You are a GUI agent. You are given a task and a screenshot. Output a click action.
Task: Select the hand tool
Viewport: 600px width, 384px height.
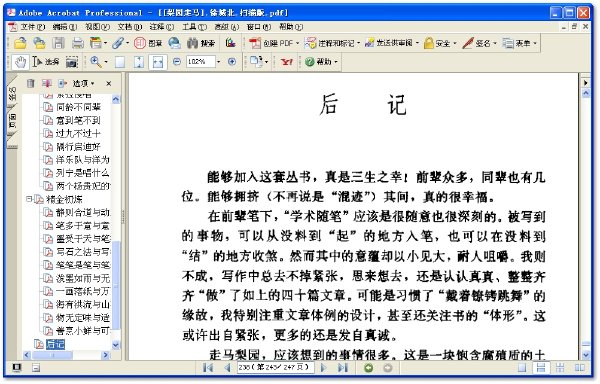pyautogui.click(x=20, y=62)
